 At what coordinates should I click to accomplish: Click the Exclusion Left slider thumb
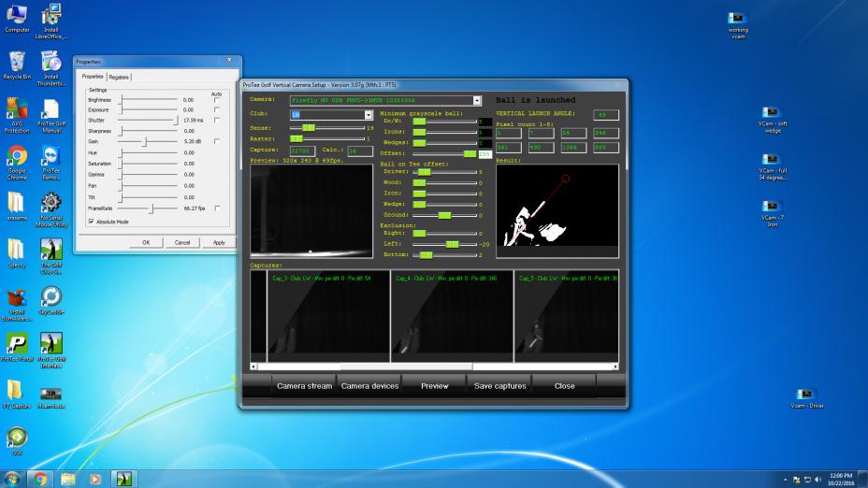pyautogui.click(x=453, y=244)
